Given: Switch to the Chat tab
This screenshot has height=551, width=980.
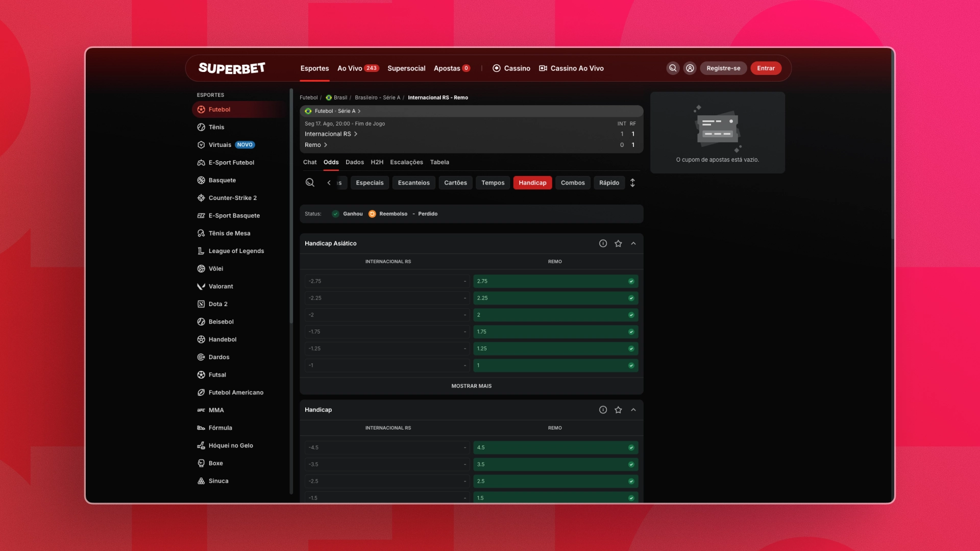Looking at the screenshot, I should 310,162.
